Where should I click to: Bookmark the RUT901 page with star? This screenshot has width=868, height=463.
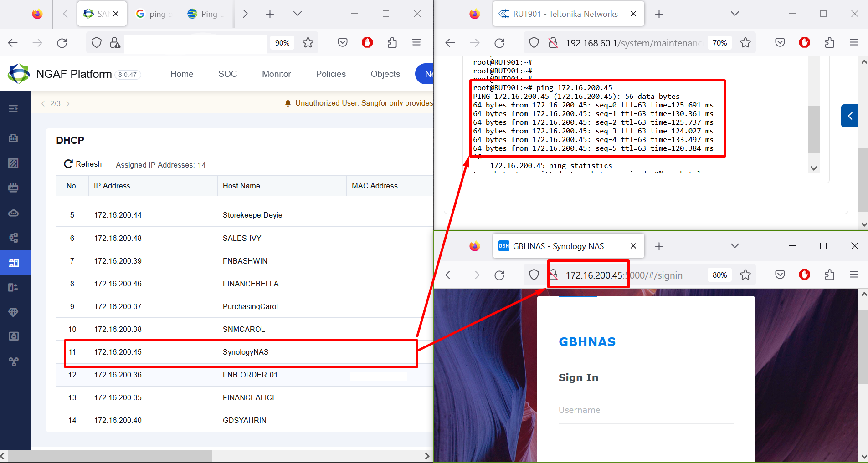point(745,43)
